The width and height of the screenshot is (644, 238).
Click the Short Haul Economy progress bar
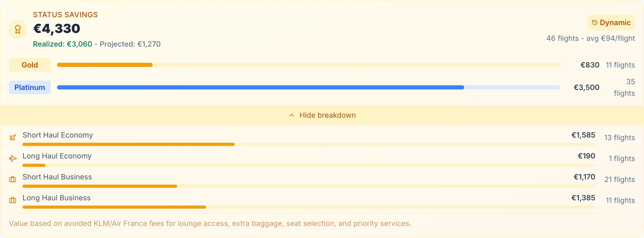click(x=309, y=144)
